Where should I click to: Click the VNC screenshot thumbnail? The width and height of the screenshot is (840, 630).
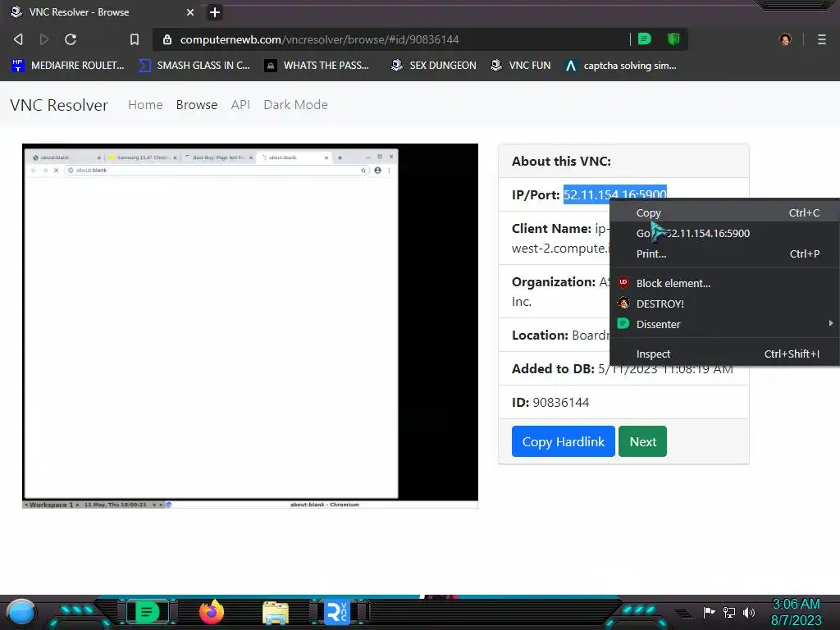click(x=250, y=326)
